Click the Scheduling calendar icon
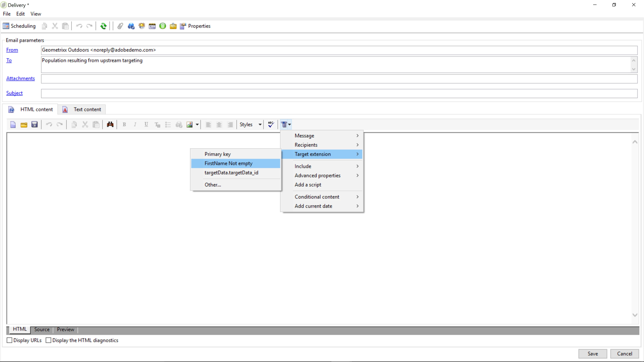This screenshot has height=362, width=644. [6, 26]
